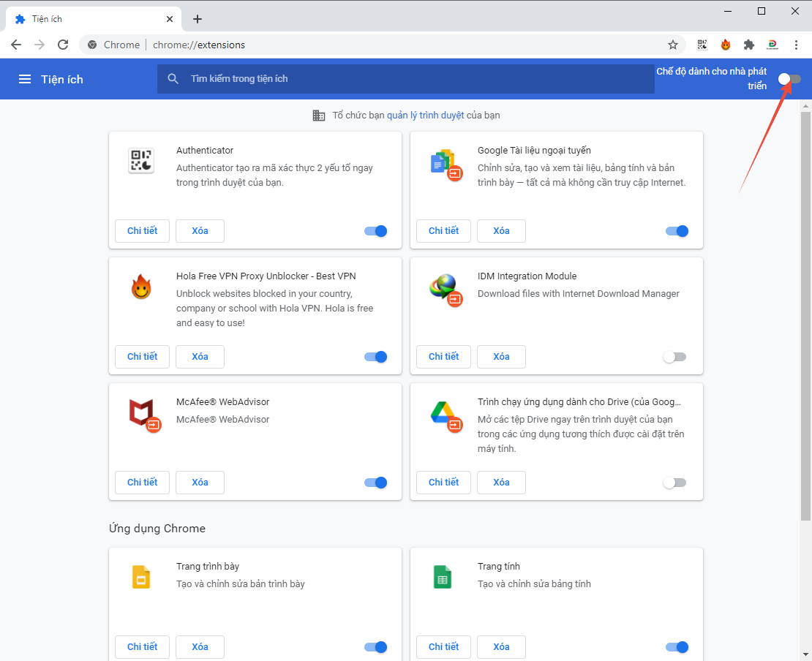812x661 pixels.
Task: Enable IDM Integration Module toggle
Action: click(674, 357)
